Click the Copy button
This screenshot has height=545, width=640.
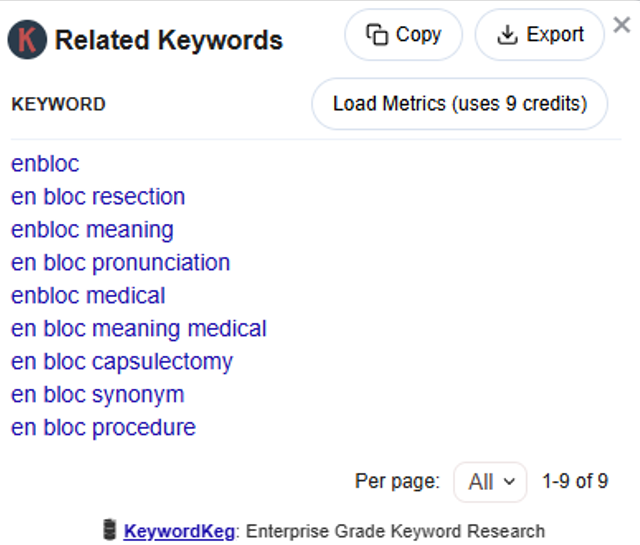(x=403, y=35)
